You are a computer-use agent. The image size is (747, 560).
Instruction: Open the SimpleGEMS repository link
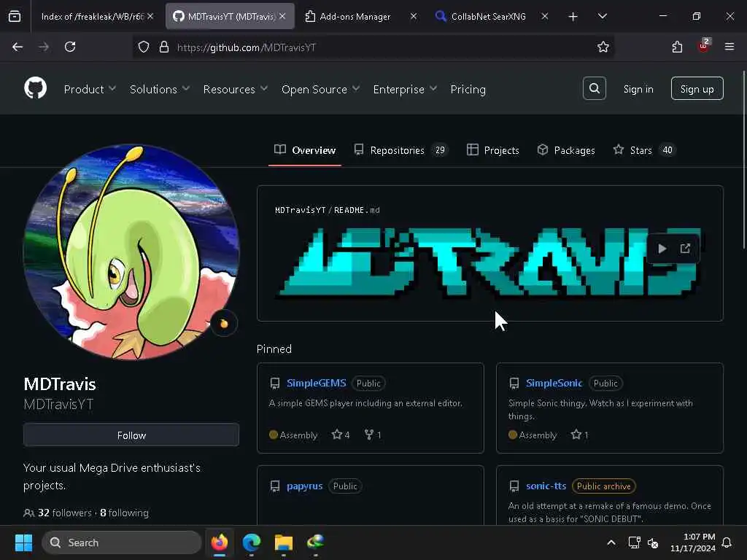pyautogui.click(x=317, y=383)
